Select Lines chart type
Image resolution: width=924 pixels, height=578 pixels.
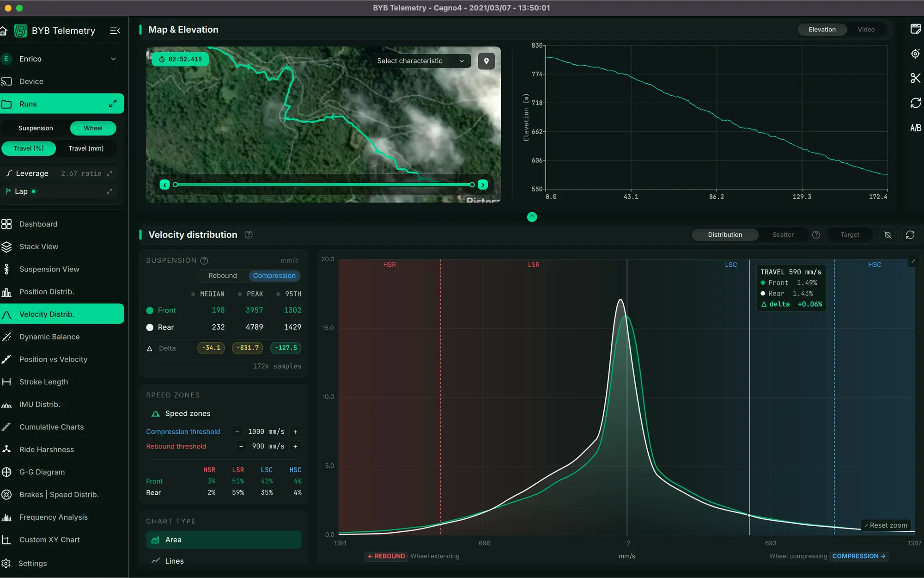tap(224, 561)
